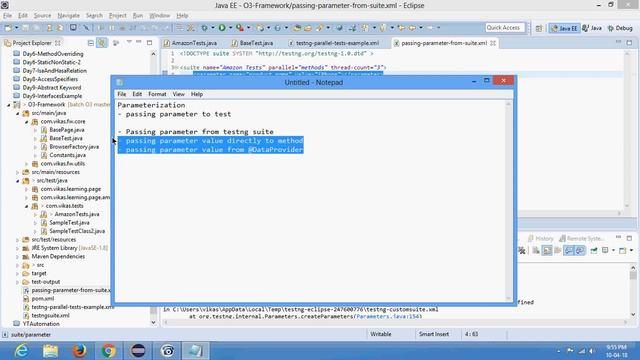
Task: Open the History view tab
Action: tap(540, 238)
